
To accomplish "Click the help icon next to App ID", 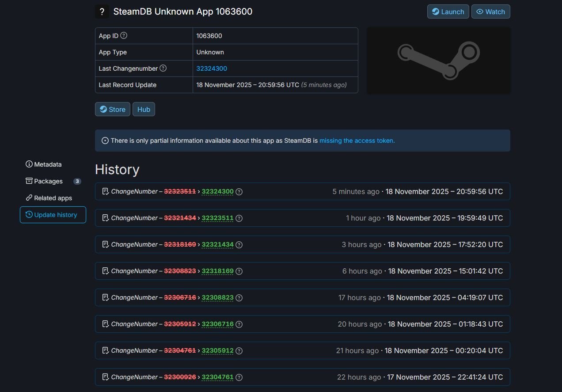I will [x=124, y=36].
